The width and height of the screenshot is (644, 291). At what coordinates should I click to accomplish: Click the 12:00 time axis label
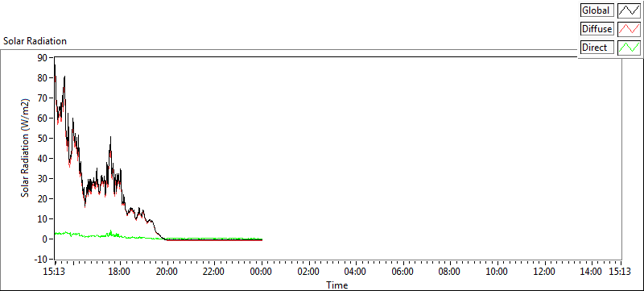(545, 272)
